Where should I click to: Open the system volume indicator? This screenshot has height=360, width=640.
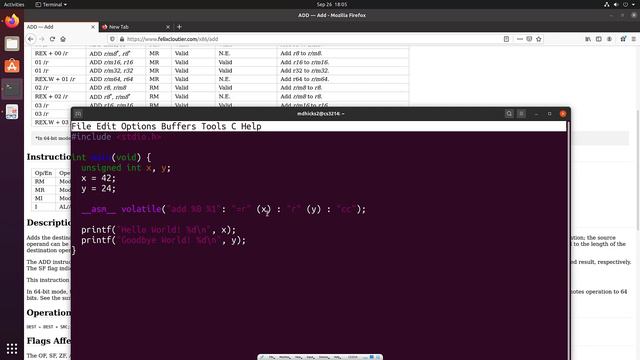(616, 4)
